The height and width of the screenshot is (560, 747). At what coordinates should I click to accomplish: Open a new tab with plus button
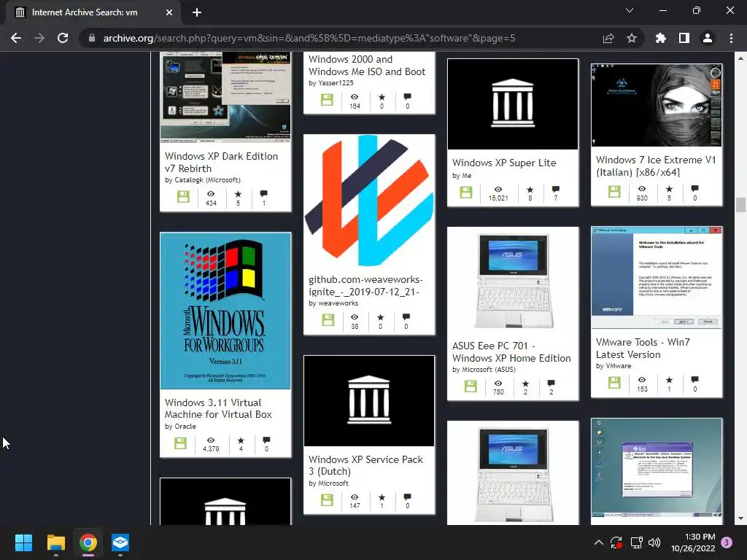[x=197, y=12]
